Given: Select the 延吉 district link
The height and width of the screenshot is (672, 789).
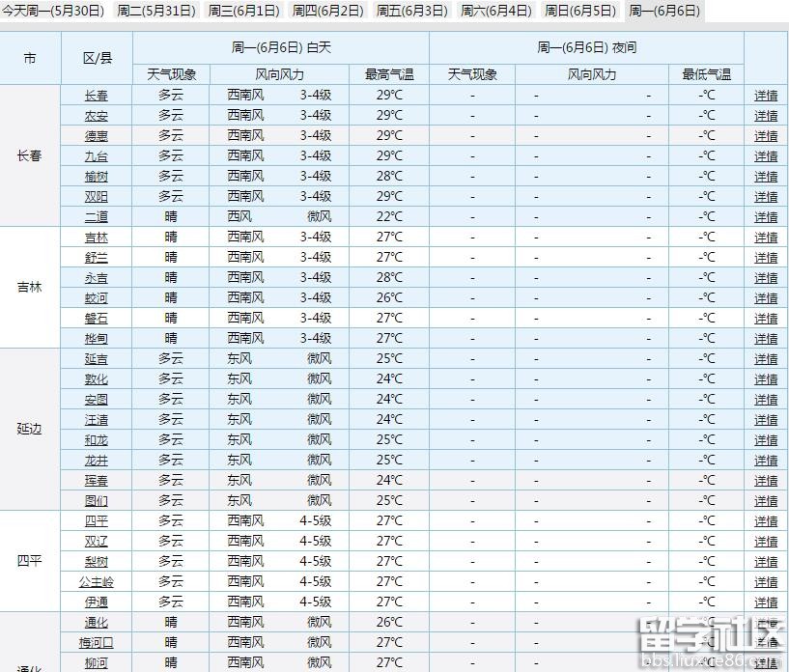Looking at the screenshot, I should pyautogui.click(x=97, y=359).
